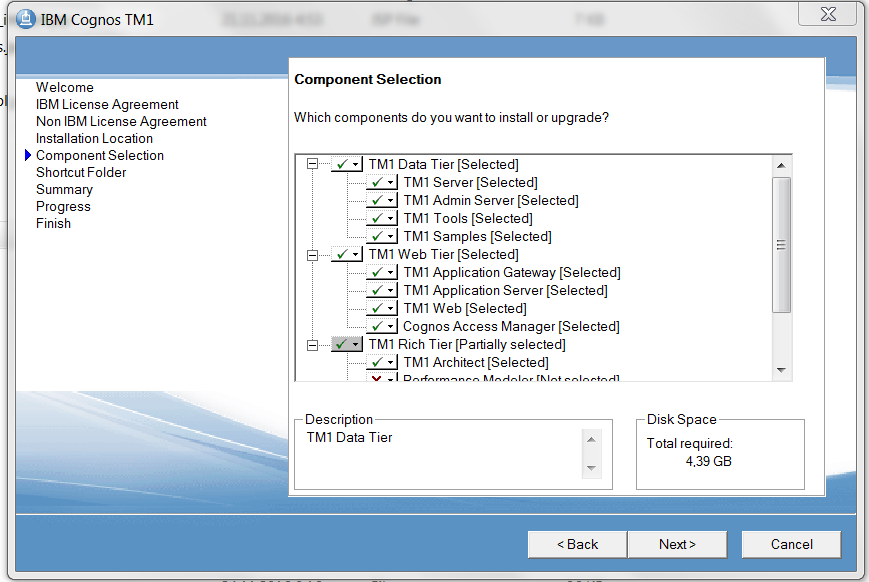This screenshot has height=582, width=869.
Task: Click the component list scroll up arrow
Action: click(781, 165)
